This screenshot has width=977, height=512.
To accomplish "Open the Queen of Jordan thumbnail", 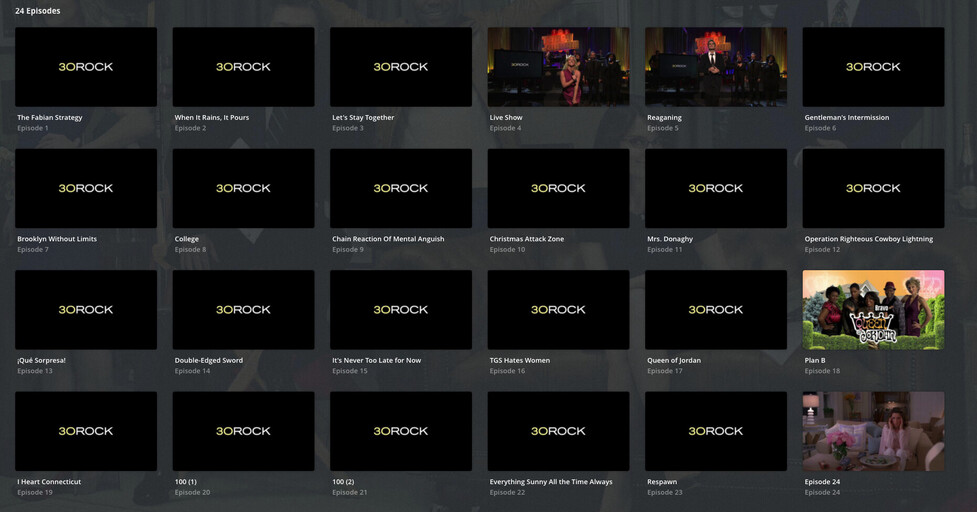I will (716, 310).
